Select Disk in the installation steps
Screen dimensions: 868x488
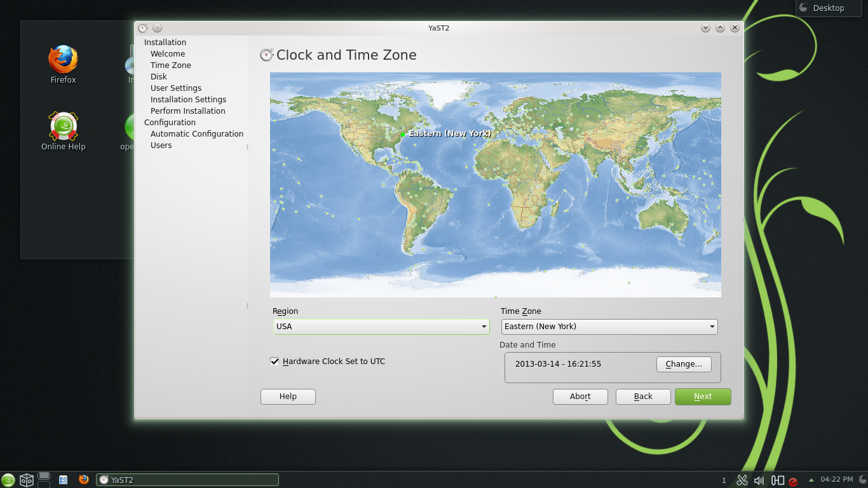159,77
